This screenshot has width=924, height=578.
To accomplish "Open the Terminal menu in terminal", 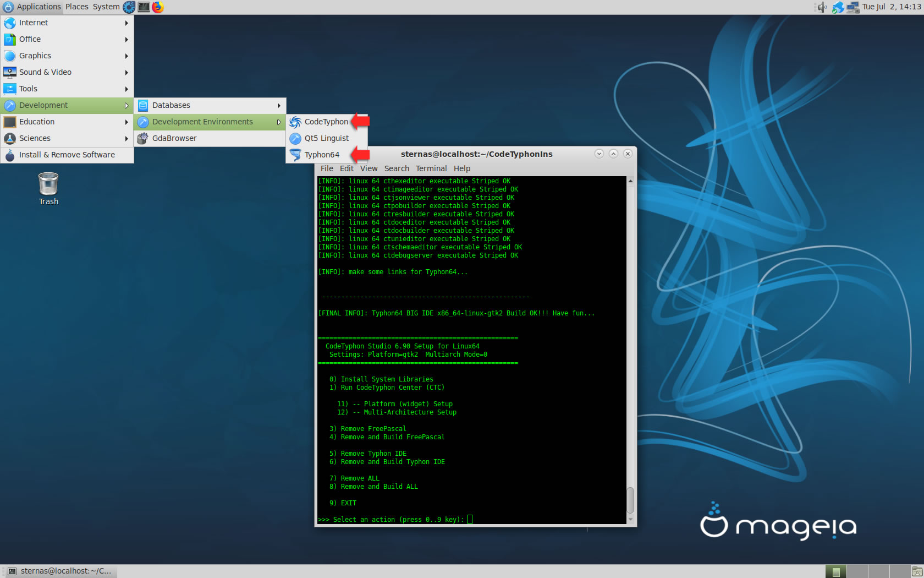I will click(431, 168).
